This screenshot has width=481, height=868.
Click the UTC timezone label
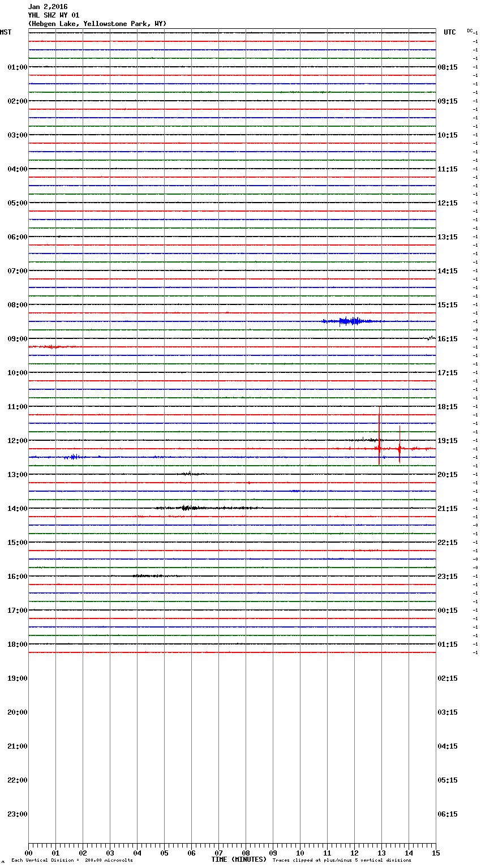click(x=450, y=32)
